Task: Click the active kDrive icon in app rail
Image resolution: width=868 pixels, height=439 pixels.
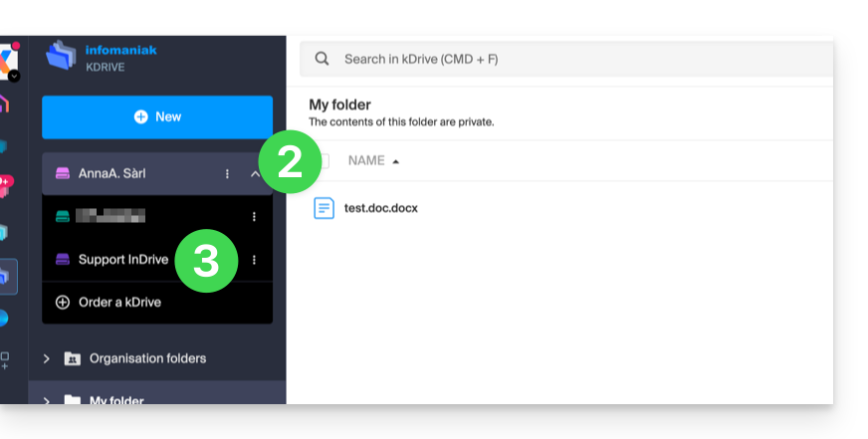Action: pos(6,276)
